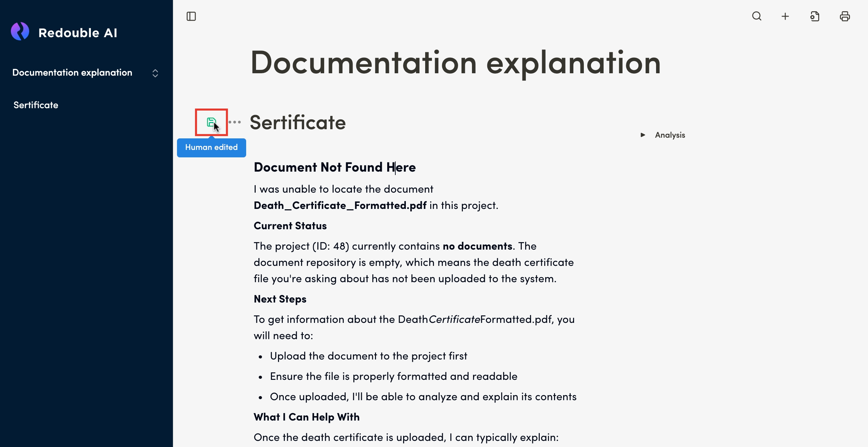Screen dimensions: 868x447
Task: Click the green Human edited icon
Action: [211, 122]
